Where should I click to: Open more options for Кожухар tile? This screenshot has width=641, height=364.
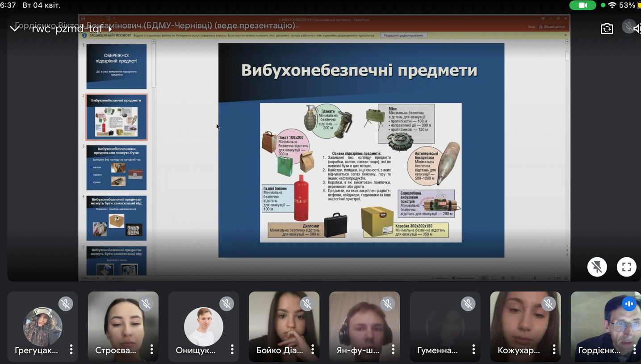point(554,349)
